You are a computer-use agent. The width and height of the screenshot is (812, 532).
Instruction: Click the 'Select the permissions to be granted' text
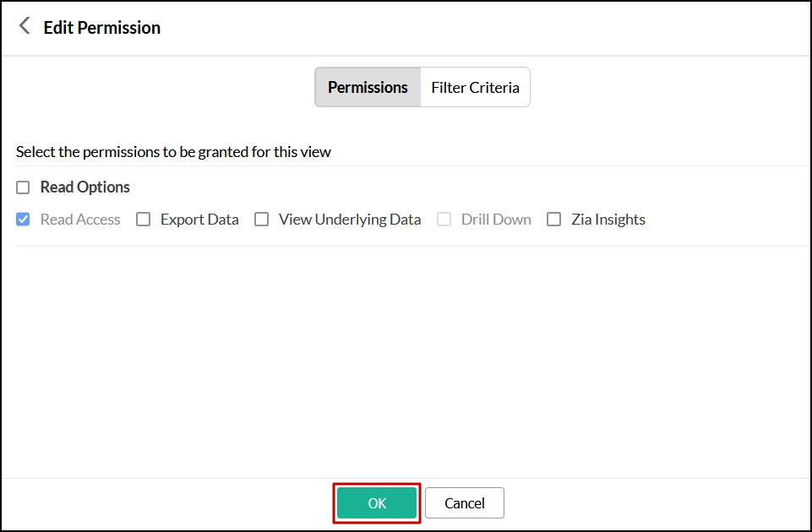(173, 153)
